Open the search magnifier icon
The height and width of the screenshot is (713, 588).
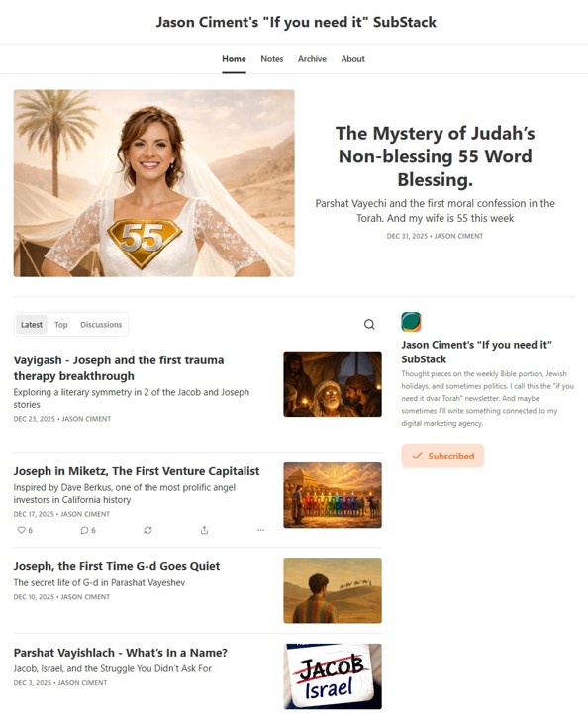point(369,324)
